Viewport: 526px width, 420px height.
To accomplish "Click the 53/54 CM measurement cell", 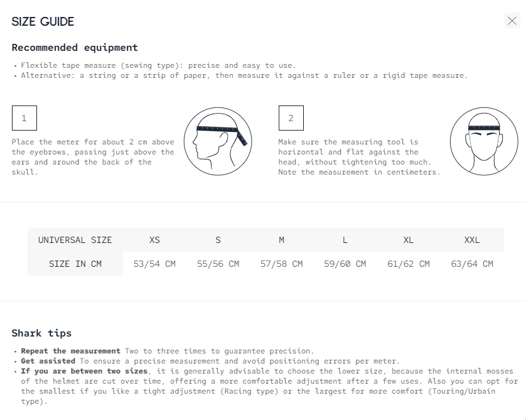I will tap(154, 264).
